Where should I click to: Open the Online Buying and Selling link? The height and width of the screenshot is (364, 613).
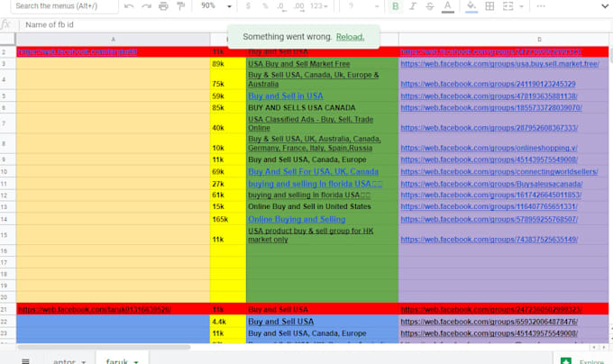297,219
